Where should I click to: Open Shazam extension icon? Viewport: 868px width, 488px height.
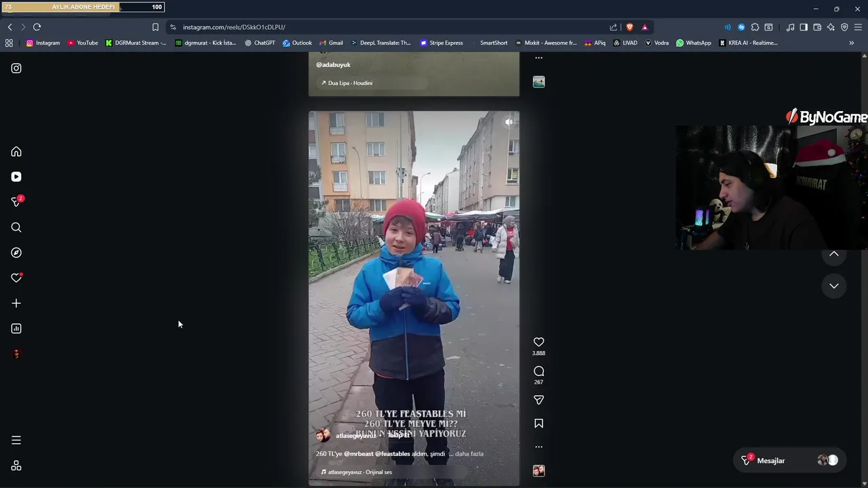click(x=741, y=27)
